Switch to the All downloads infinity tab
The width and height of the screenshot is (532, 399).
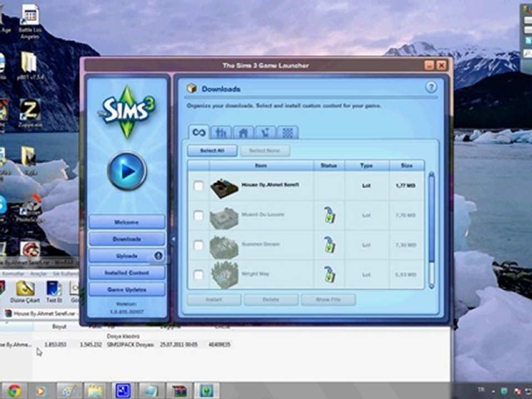pyautogui.click(x=199, y=132)
